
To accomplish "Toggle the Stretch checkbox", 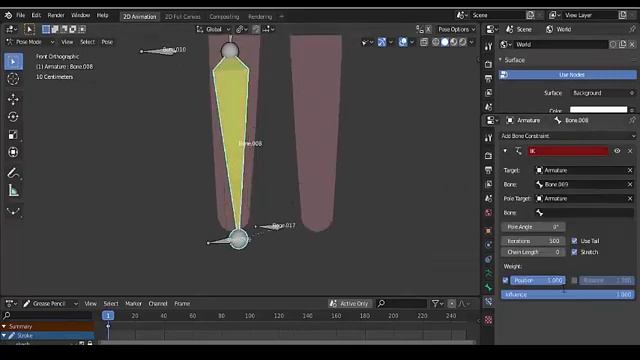I will [574, 252].
